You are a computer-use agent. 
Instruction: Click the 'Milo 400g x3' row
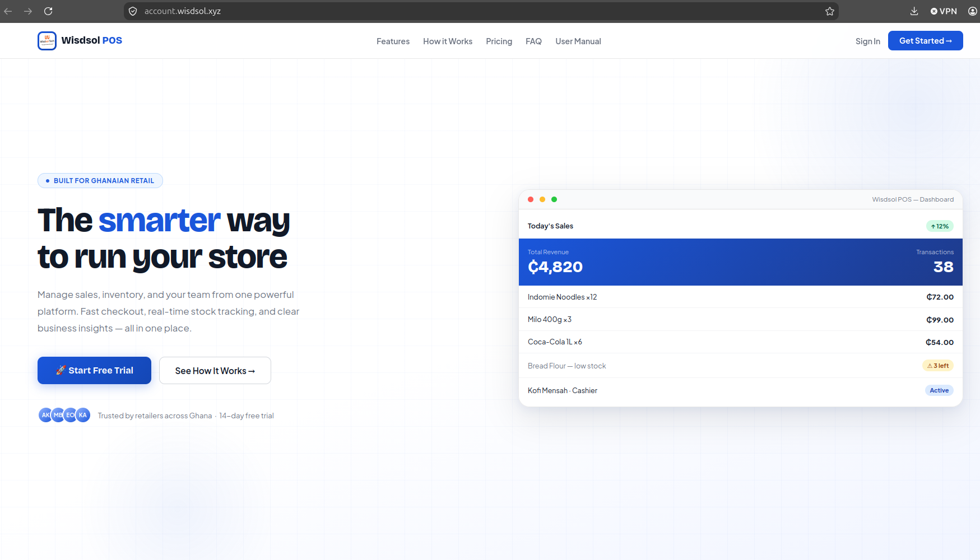741,319
